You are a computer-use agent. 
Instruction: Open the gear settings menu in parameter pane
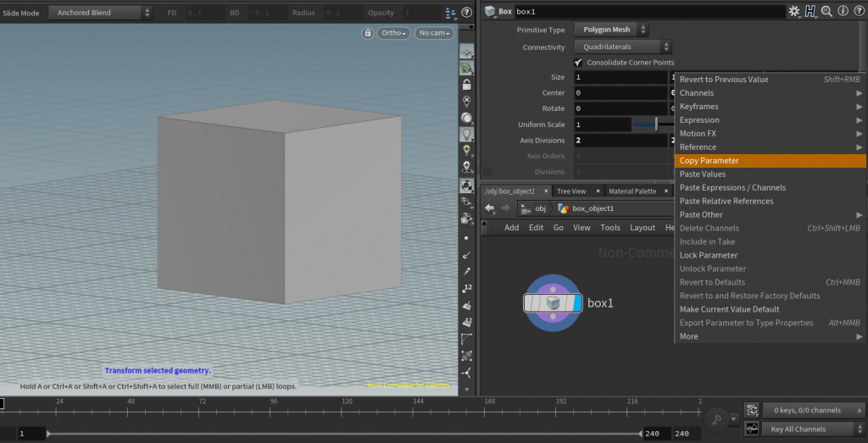tap(794, 11)
